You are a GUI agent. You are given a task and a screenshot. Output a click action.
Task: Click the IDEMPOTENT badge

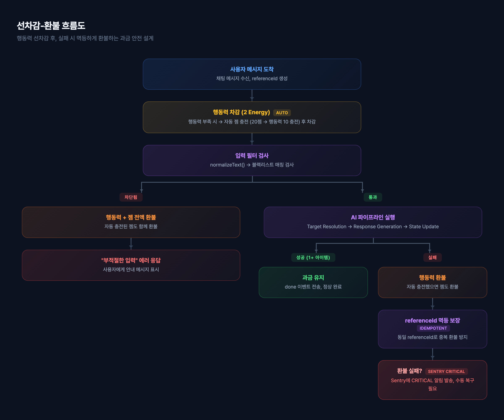(433, 328)
